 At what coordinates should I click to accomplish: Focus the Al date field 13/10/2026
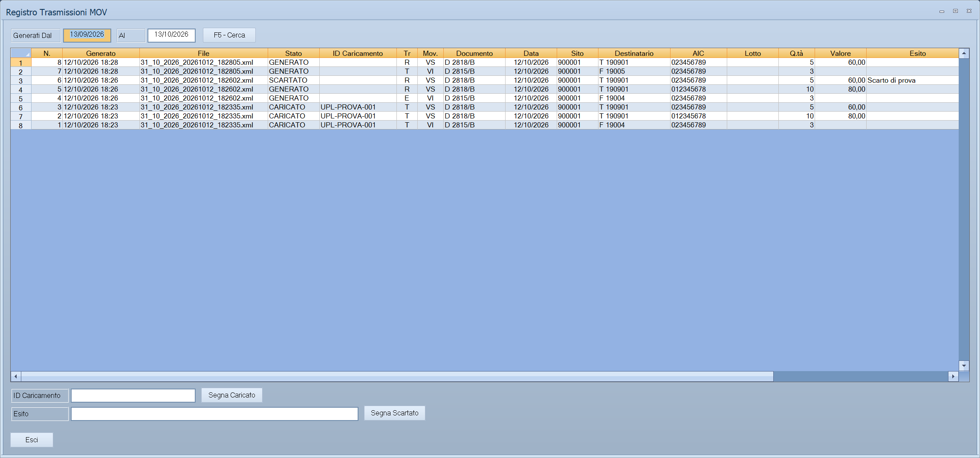(x=171, y=35)
